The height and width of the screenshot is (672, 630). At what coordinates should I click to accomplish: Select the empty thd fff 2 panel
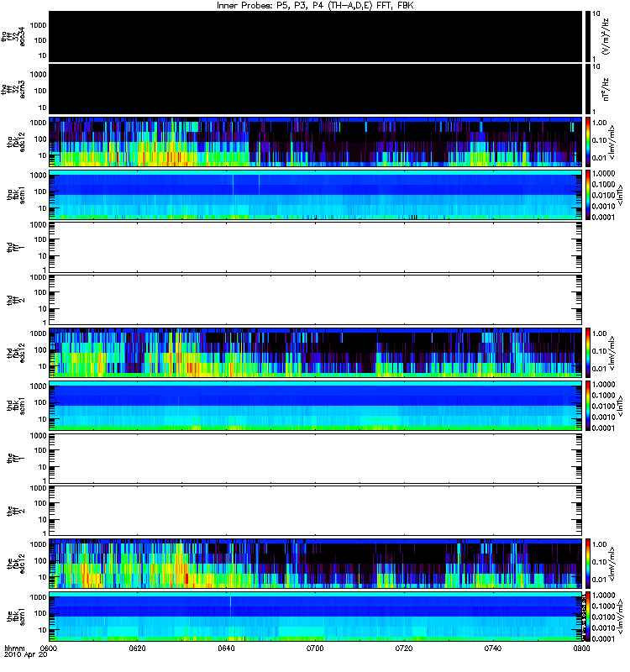pos(315,300)
